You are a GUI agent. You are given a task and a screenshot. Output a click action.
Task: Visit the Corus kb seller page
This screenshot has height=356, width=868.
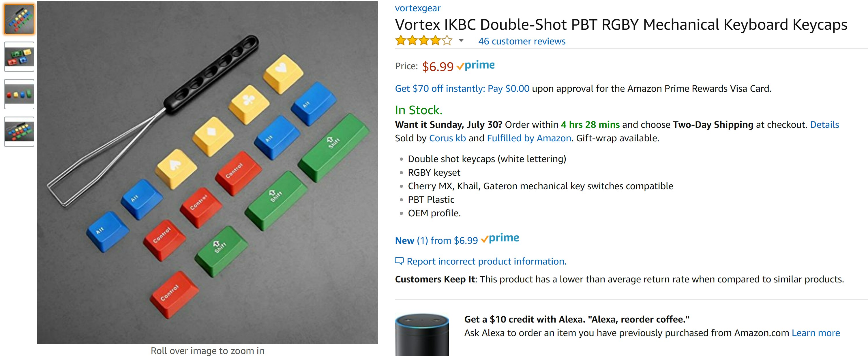point(447,138)
